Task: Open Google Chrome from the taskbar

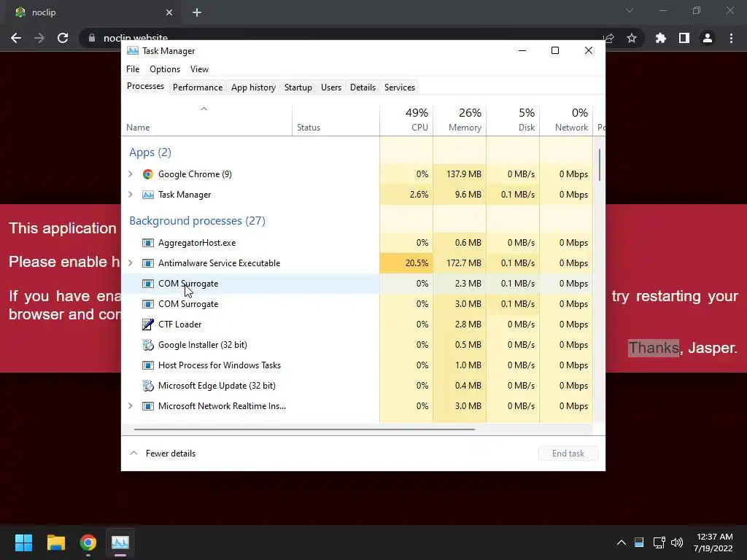Action: click(88, 542)
